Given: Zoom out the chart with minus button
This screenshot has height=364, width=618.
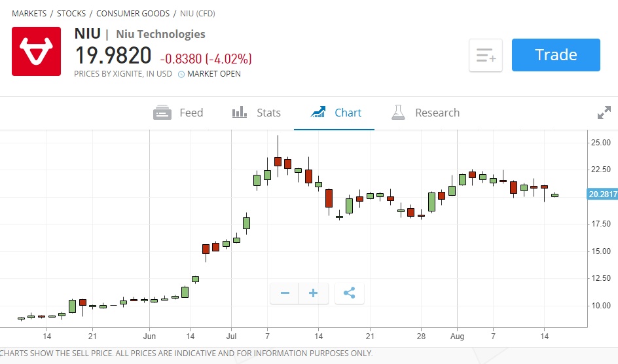Looking at the screenshot, I should (285, 293).
